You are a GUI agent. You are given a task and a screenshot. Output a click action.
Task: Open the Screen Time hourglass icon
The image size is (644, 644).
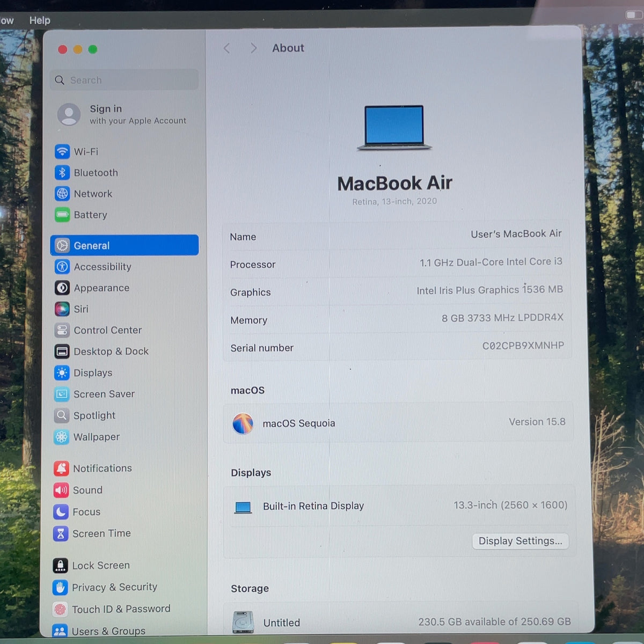coord(61,533)
